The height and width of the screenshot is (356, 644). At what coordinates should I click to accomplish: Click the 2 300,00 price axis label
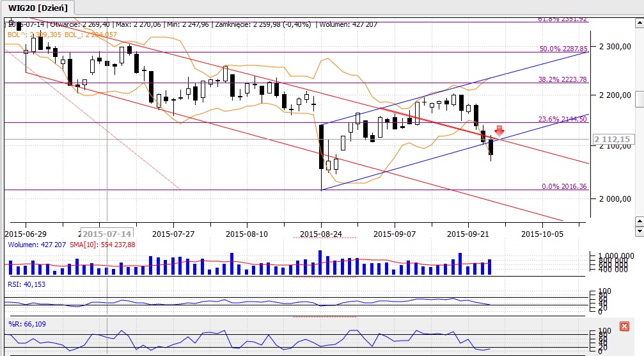pos(615,47)
